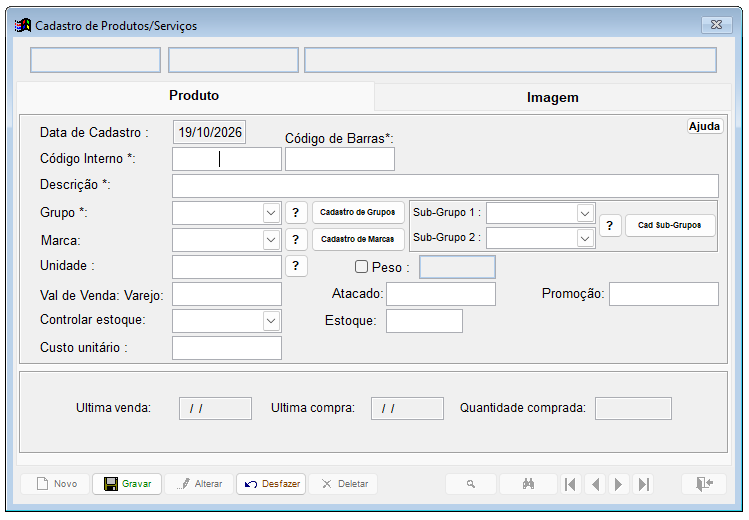Click the magnifier search icon
The height and width of the screenshot is (520, 749).
[471, 484]
